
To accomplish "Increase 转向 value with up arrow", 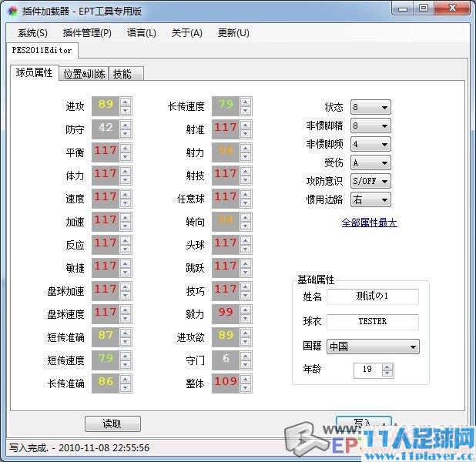I will (x=246, y=217).
